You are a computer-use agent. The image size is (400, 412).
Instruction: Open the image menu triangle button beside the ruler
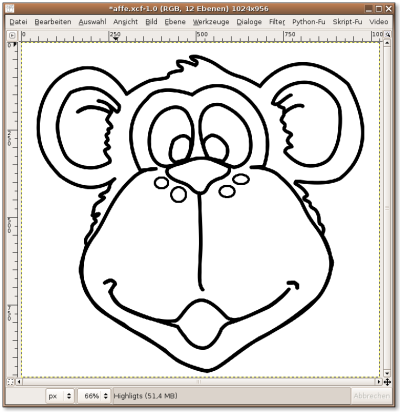tap(12, 35)
